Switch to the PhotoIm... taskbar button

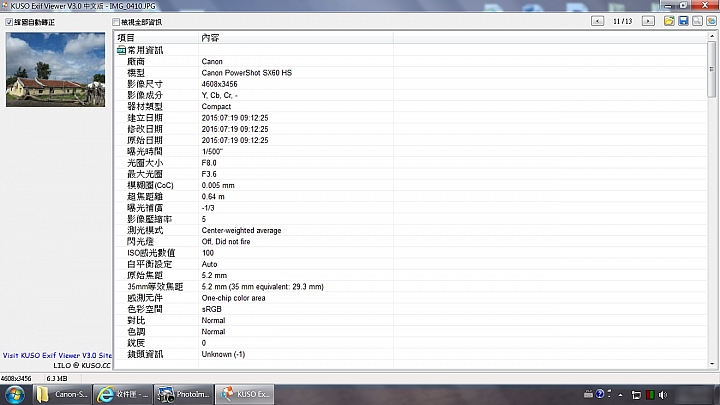tap(183, 394)
